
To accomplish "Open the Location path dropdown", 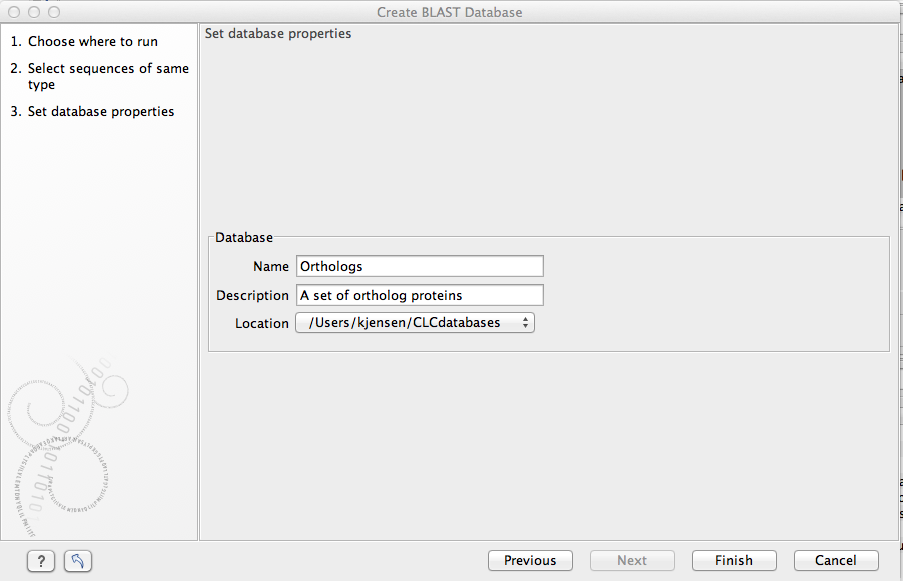I will (415, 322).
